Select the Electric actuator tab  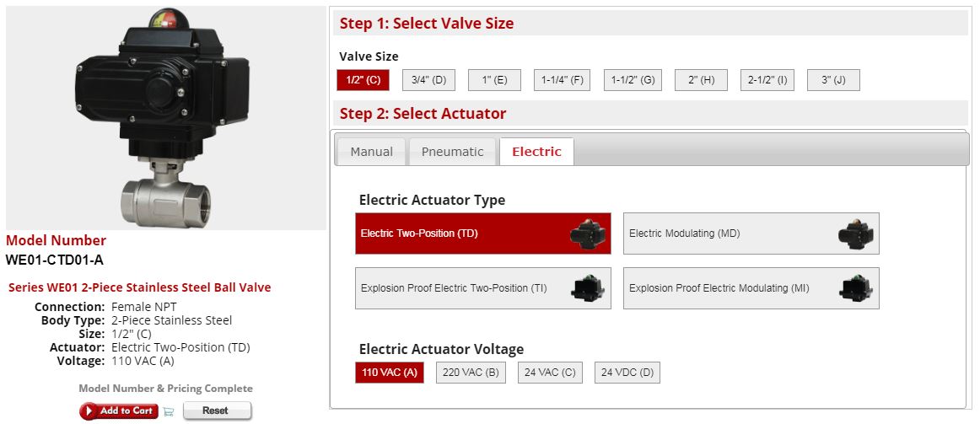pos(537,152)
